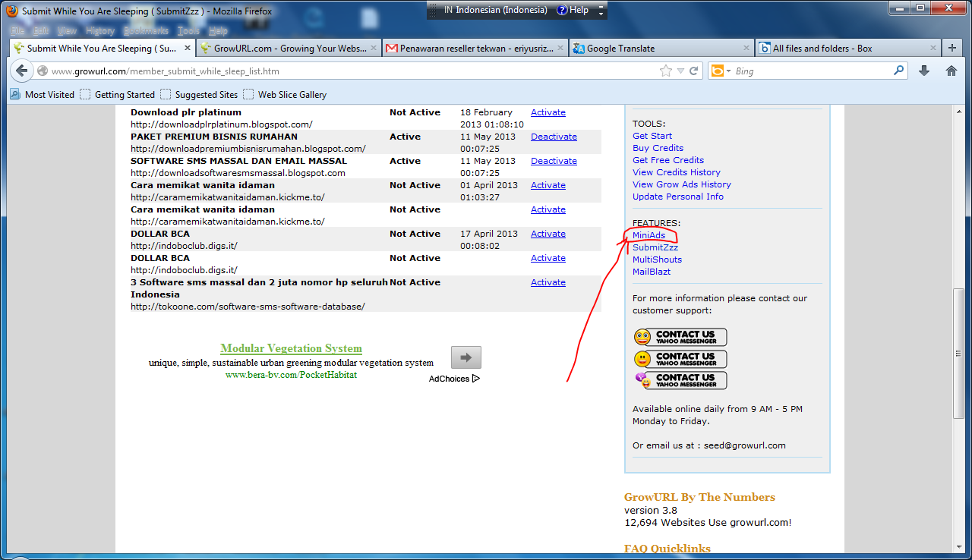Image resolution: width=972 pixels, height=560 pixels.
Task: Click the Help icon in the language bar
Action: [x=562, y=10]
